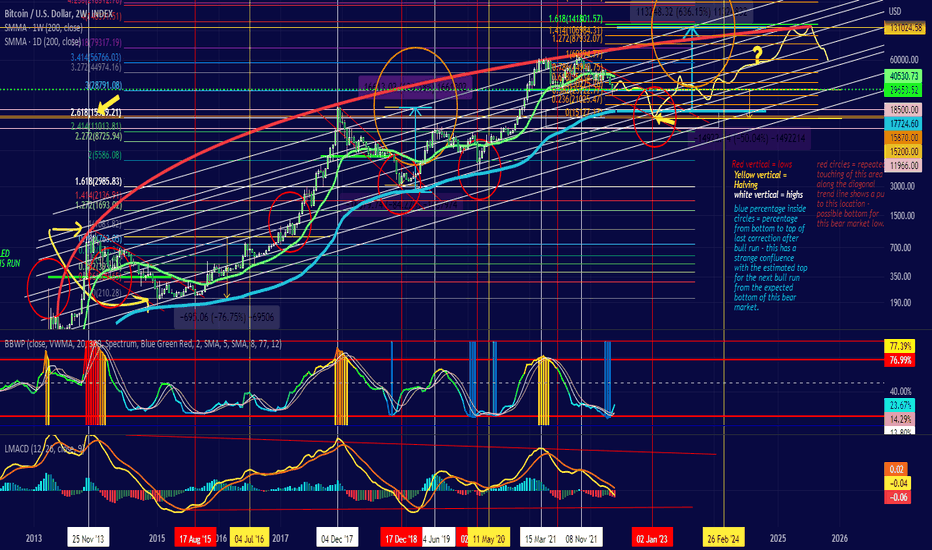Click the 2025 year label on time axis
The image size is (932, 550).
pos(777,538)
